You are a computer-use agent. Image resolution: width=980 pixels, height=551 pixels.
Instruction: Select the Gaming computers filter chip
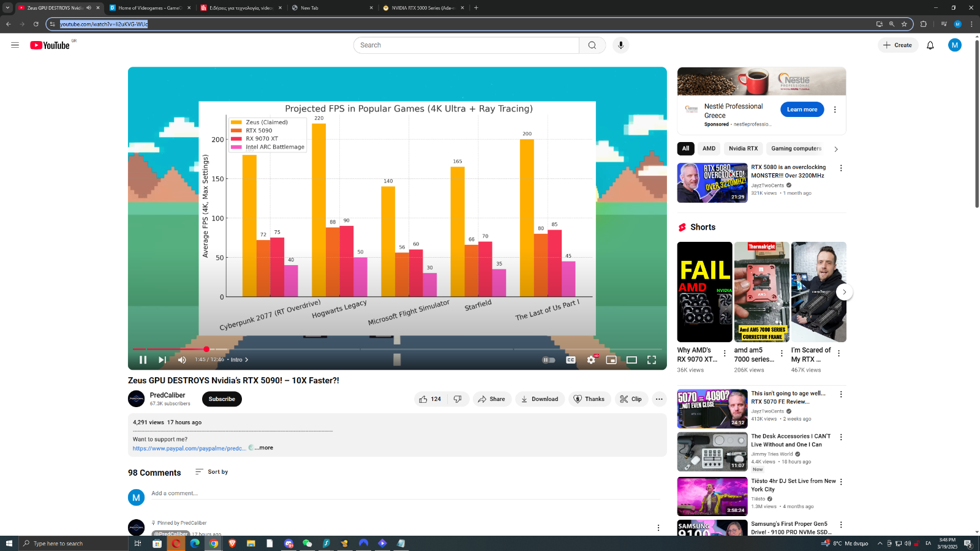(x=796, y=149)
